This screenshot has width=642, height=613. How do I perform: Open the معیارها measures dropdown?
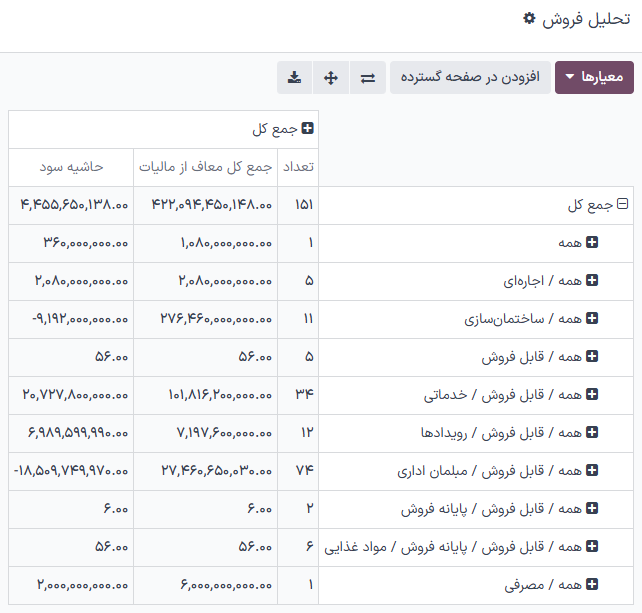(x=594, y=77)
